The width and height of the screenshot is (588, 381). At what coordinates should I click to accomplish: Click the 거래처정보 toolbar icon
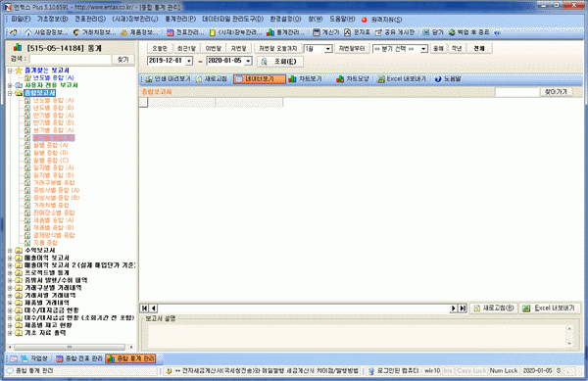point(76,32)
